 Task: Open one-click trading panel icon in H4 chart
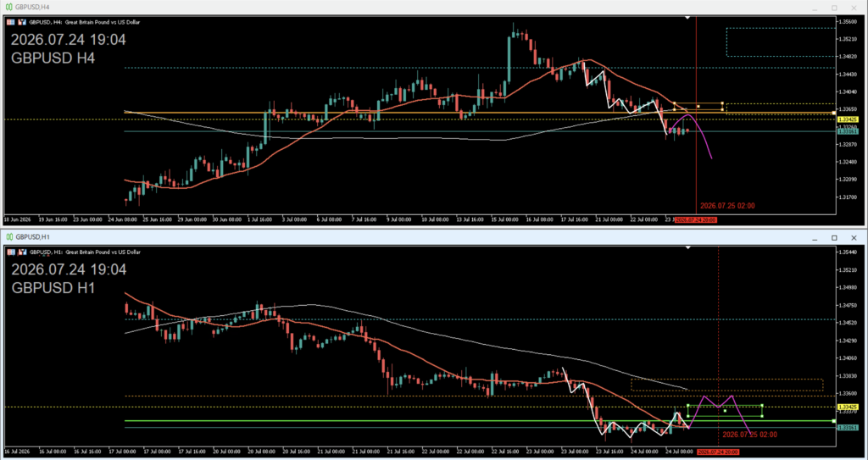tap(11, 22)
